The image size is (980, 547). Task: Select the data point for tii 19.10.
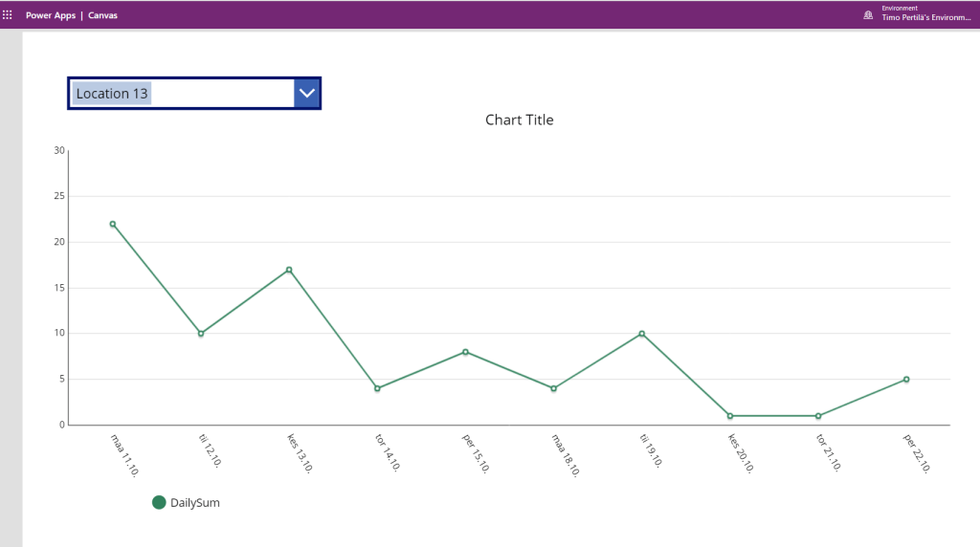(641, 334)
